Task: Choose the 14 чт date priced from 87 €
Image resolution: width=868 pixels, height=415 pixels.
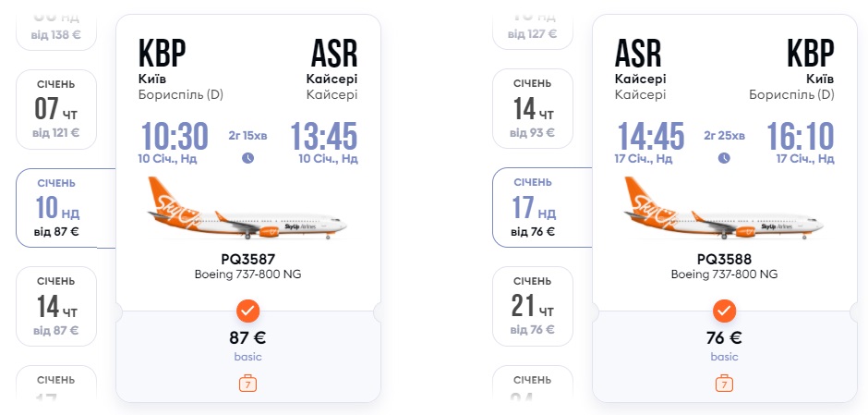Action: coord(56,306)
